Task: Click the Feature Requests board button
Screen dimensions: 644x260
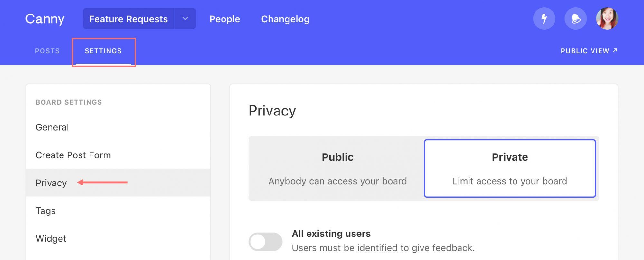Action: click(x=128, y=19)
